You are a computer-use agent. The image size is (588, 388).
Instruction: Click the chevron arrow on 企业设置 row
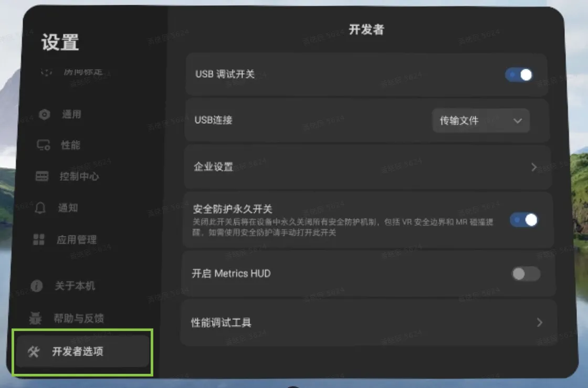534,167
